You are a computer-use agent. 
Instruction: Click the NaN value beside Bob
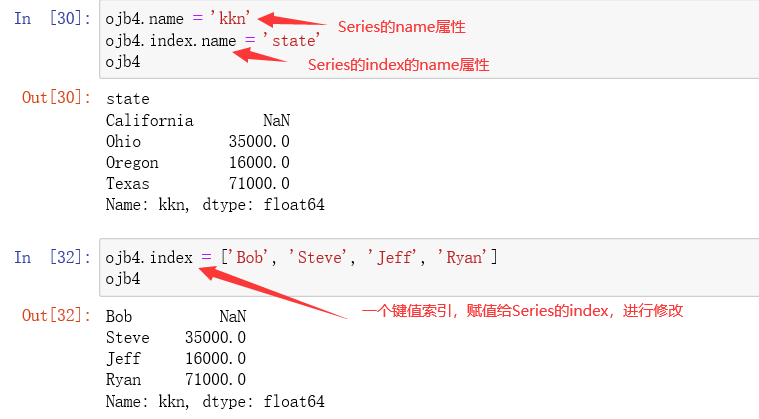tap(232, 316)
